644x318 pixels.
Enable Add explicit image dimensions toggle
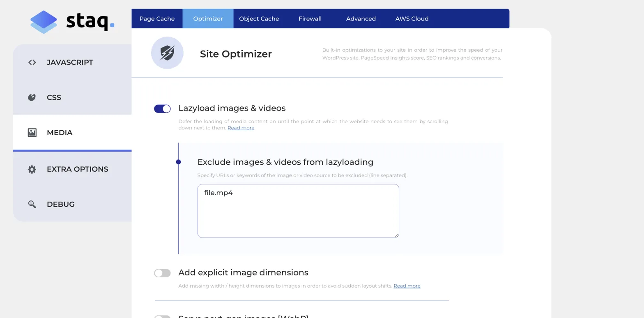[162, 273]
